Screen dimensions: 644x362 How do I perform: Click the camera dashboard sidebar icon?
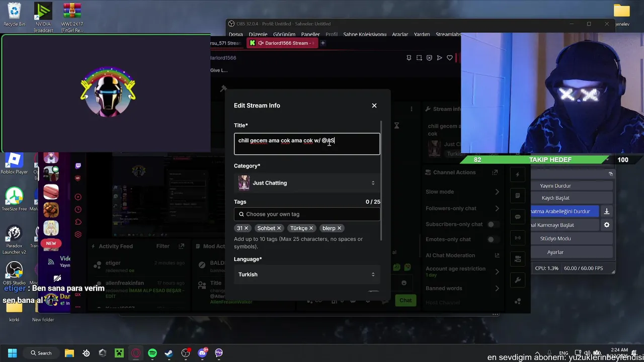pos(518,259)
